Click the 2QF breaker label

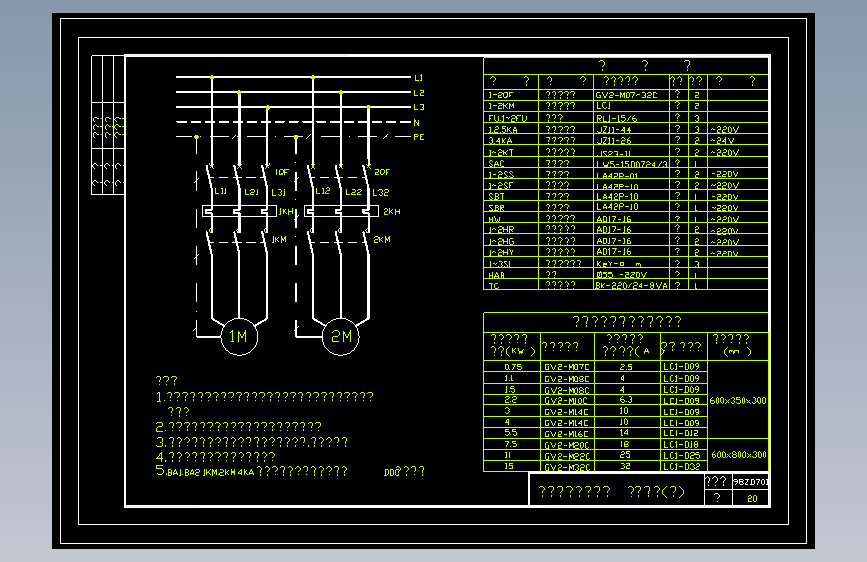click(382, 172)
